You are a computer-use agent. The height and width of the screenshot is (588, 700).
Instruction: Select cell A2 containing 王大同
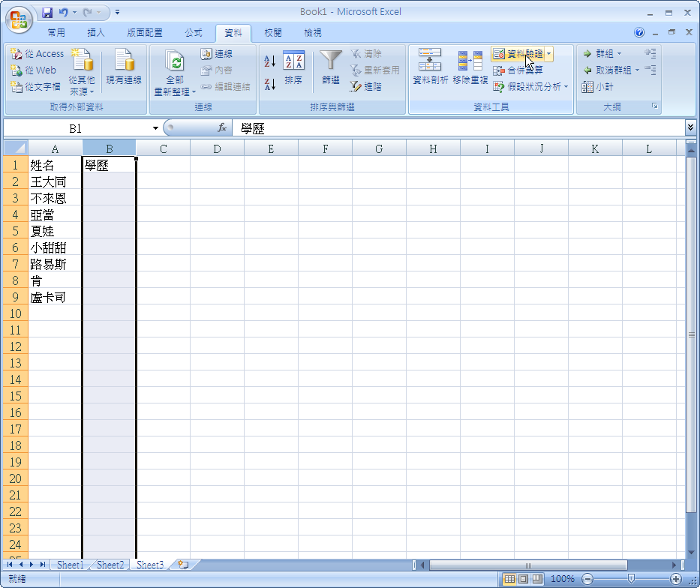pos(55,181)
